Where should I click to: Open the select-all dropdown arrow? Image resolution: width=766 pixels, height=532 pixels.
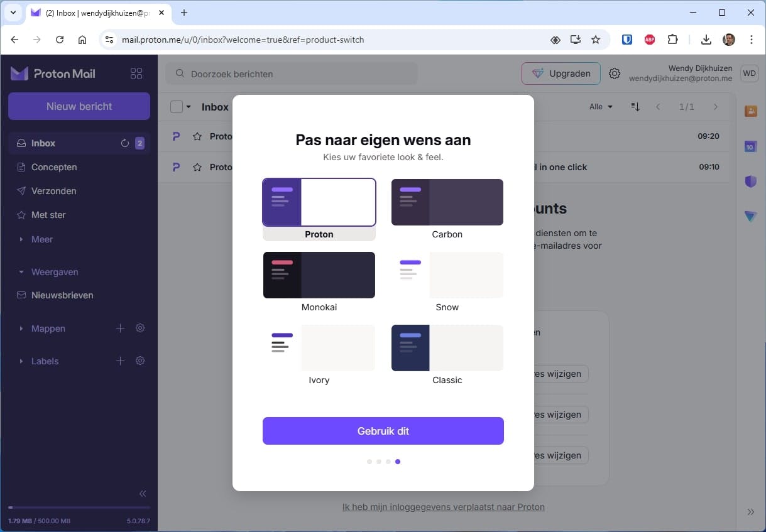pos(188,107)
